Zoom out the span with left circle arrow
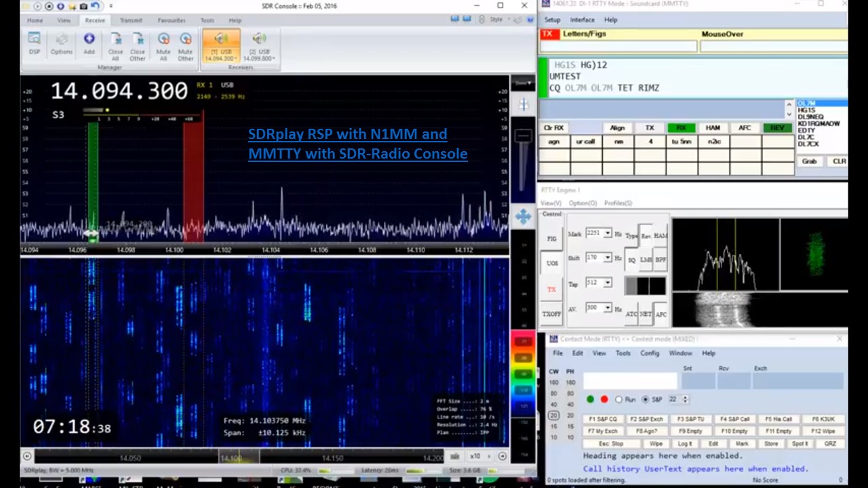The image size is (868, 488). 26,457
